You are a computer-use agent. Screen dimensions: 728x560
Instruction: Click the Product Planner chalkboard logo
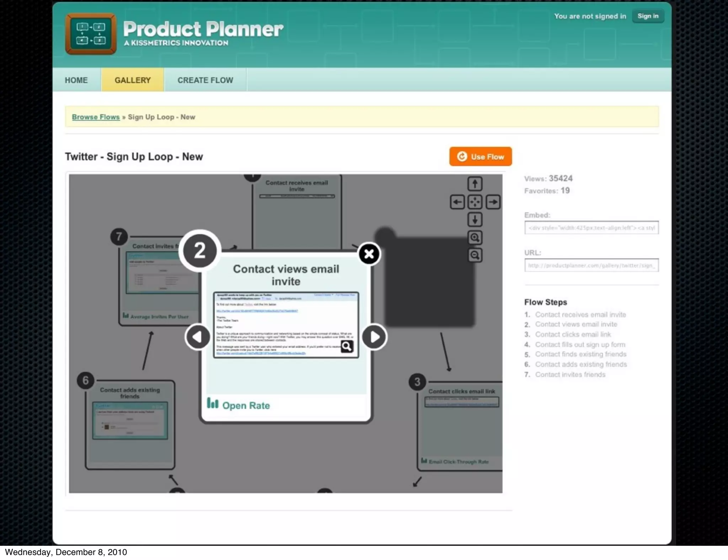(x=91, y=34)
